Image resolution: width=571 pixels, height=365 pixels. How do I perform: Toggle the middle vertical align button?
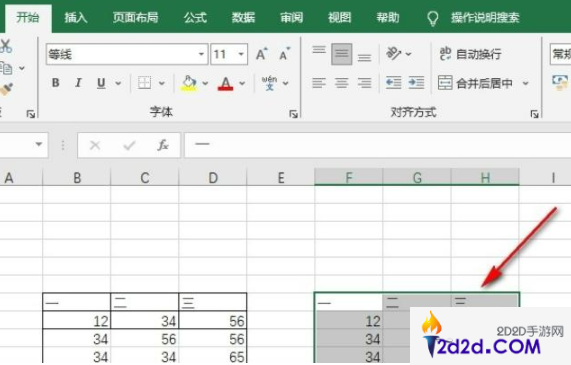click(342, 54)
